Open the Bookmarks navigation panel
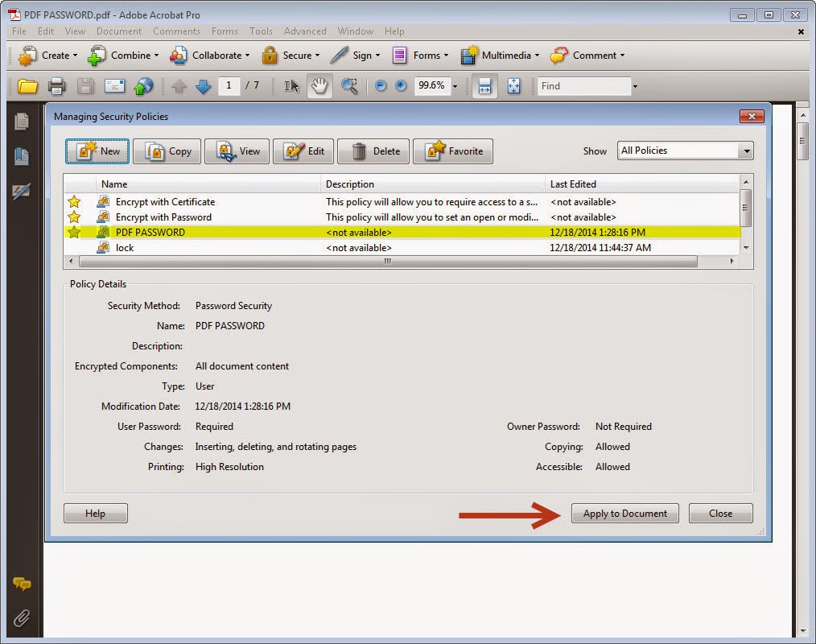Image resolution: width=816 pixels, height=644 pixels. pos(22,156)
